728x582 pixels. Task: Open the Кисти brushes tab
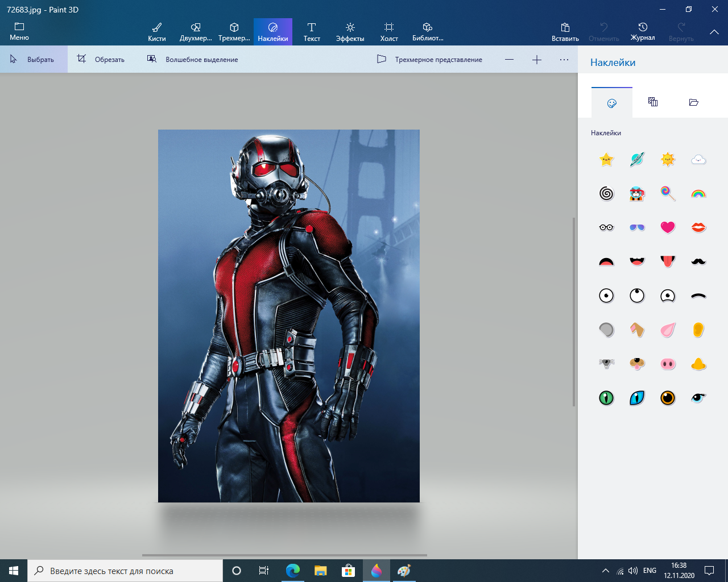coord(157,32)
